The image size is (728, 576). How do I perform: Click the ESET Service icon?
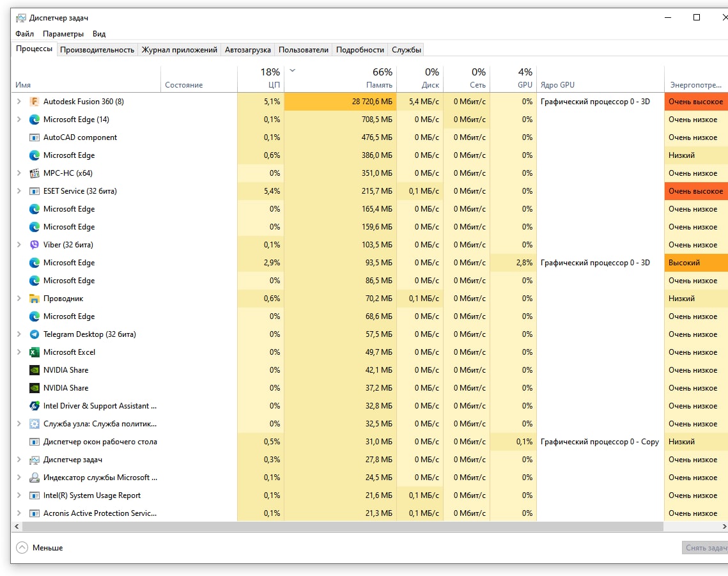click(35, 191)
